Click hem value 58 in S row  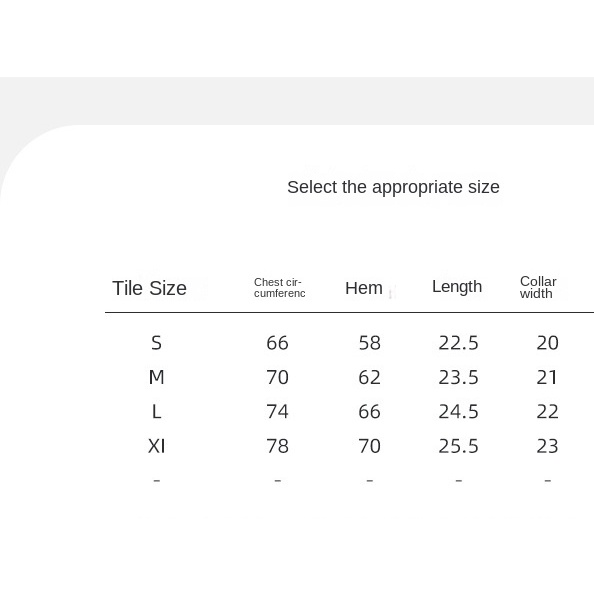[x=369, y=343]
